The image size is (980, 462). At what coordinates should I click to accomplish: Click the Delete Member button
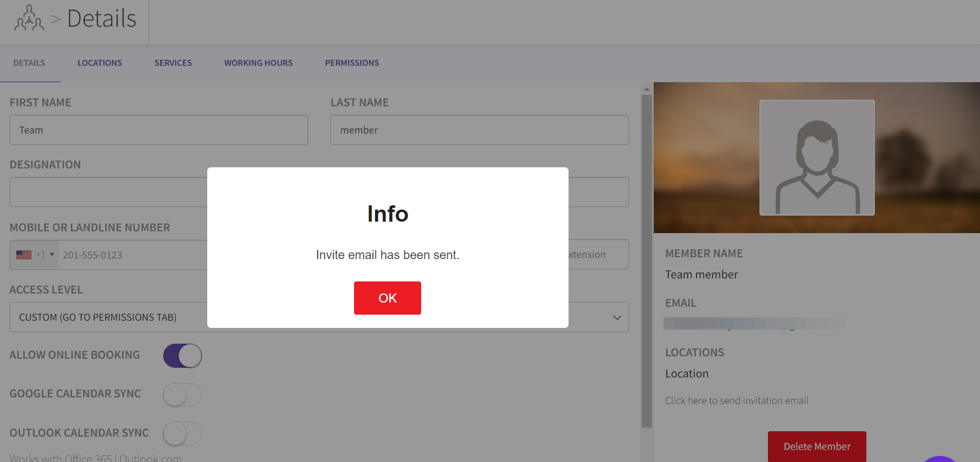(x=817, y=446)
